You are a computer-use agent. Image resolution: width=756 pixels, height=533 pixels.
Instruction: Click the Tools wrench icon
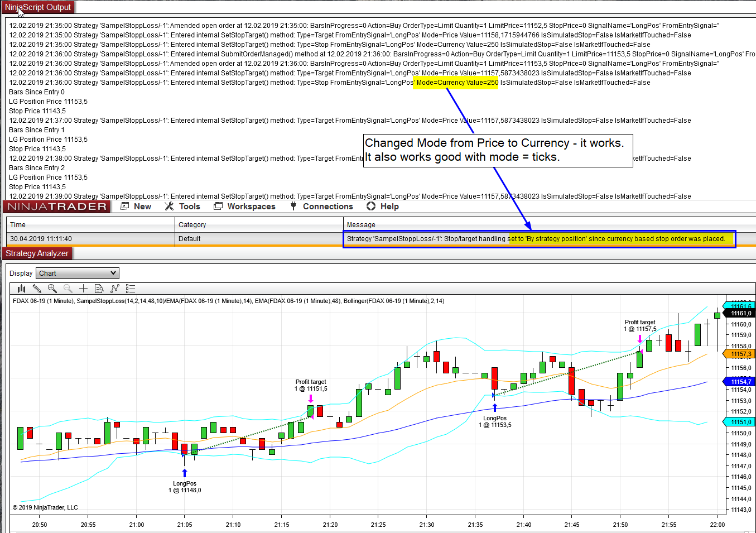[170, 207]
